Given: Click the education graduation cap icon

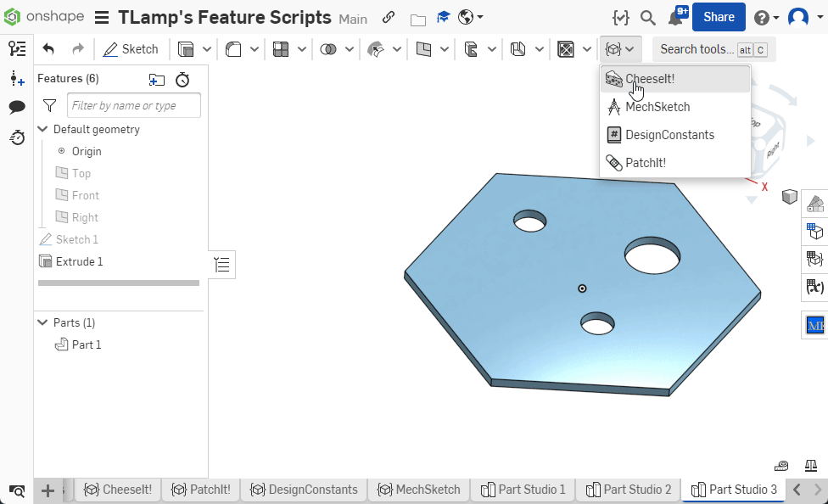Looking at the screenshot, I should (443, 18).
